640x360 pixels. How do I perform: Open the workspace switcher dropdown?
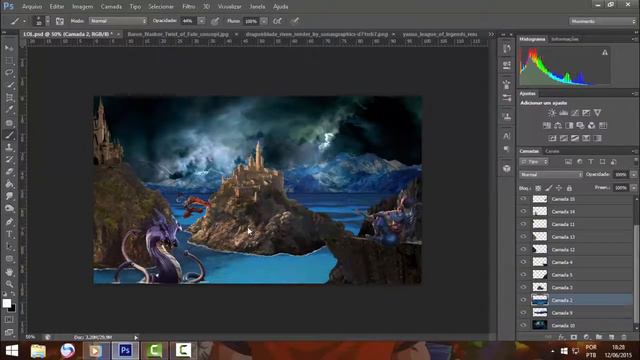(x=602, y=21)
